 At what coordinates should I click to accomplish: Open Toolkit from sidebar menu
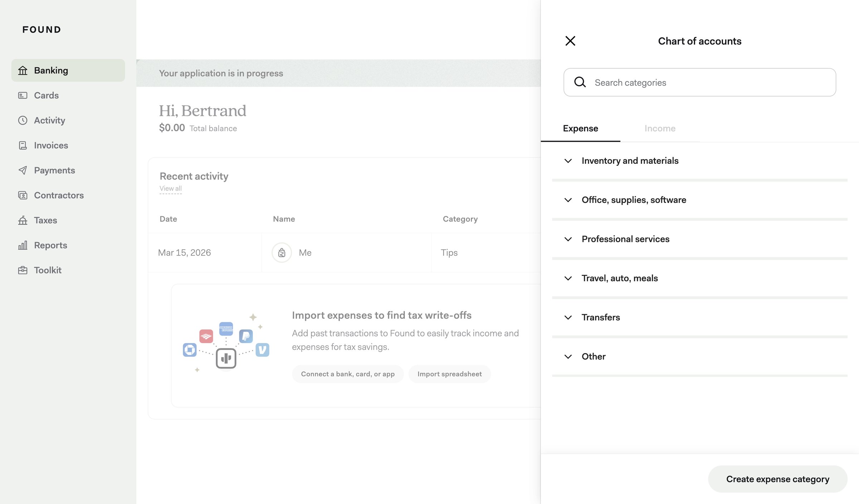[68, 270]
